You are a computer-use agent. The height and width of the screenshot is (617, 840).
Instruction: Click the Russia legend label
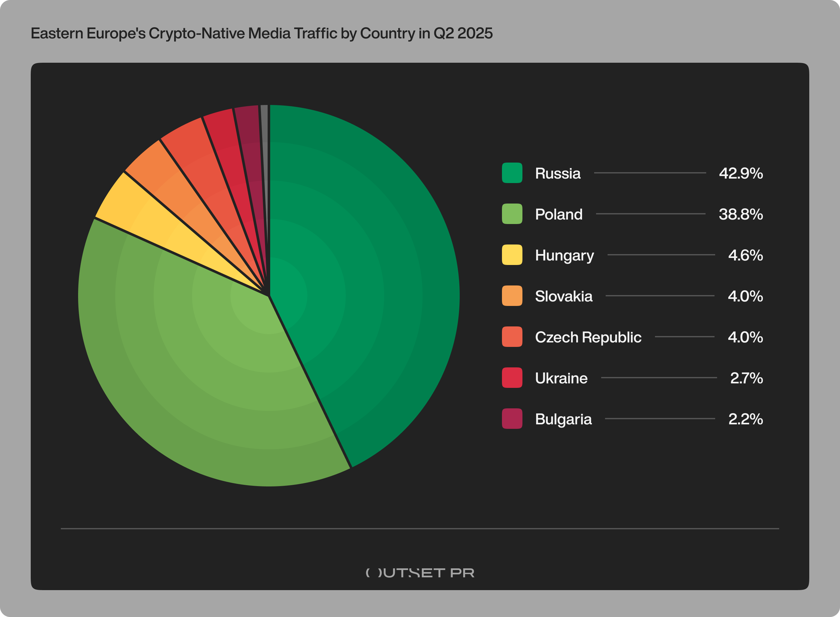[x=557, y=173]
